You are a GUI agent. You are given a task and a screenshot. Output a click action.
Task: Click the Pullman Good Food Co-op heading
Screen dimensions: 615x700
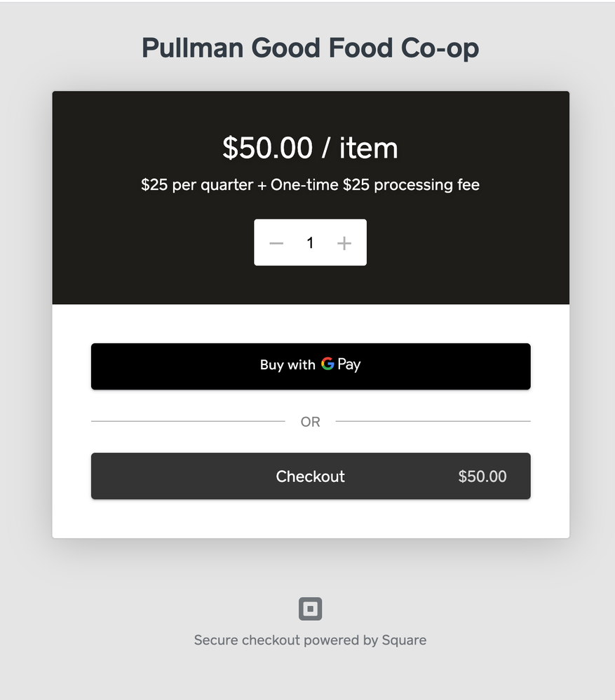tap(310, 47)
